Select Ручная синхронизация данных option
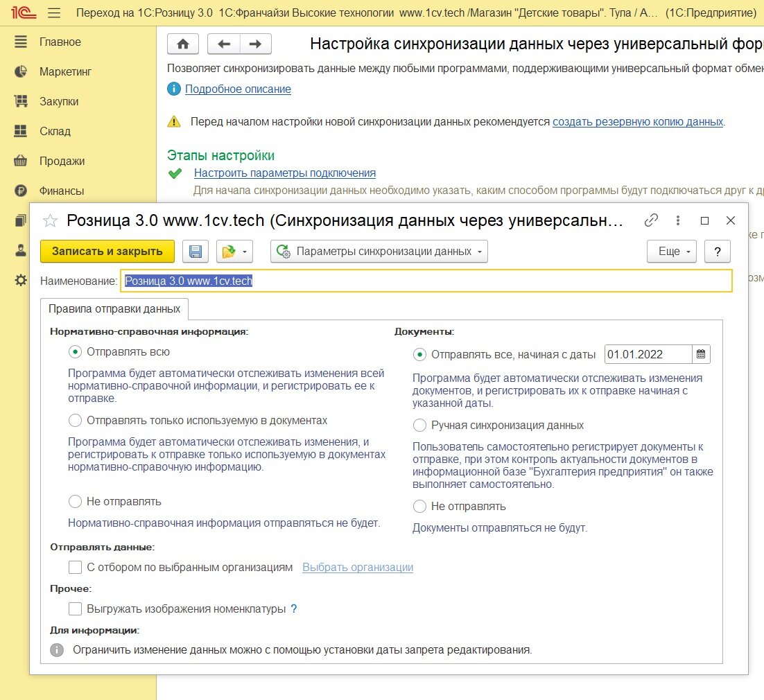The height and width of the screenshot is (700, 764). click(419, 426)
